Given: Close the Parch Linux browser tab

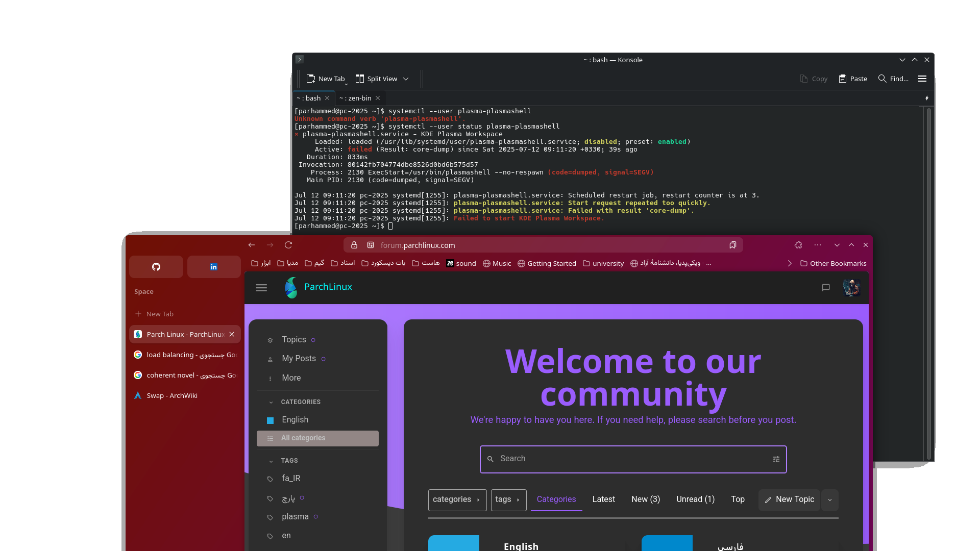Looking at the screenshot, I should (x=232, y=334).
